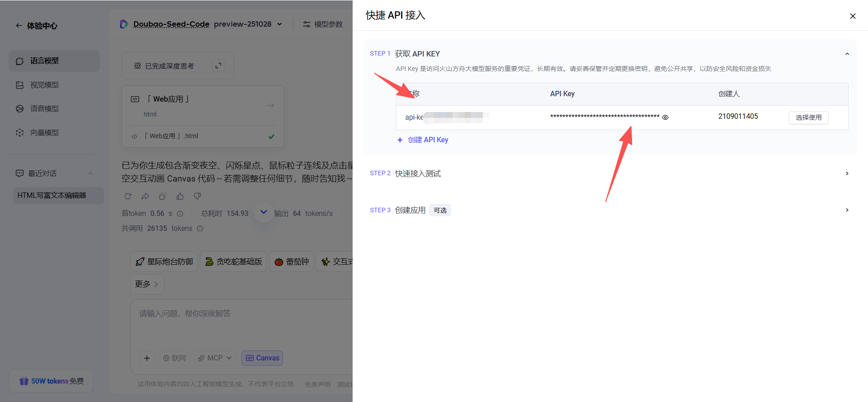Open the HTML写富文本编辑器 conversation
Viewport: 868px width, 402px height.
click(58, 196)
